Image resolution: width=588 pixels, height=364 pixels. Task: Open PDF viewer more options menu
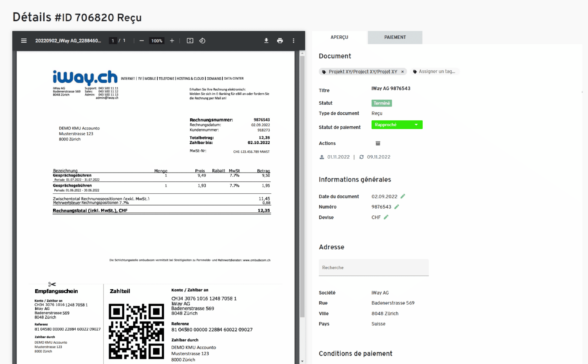coord(293,40)
